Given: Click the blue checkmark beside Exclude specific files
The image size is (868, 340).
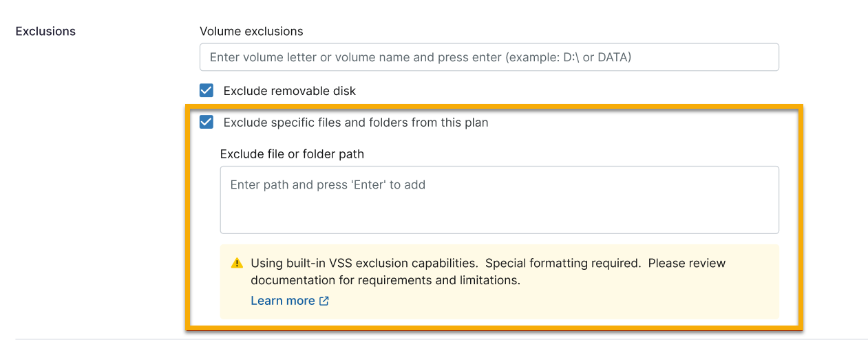Looking at the screenshot, I should tap(206, 123).
